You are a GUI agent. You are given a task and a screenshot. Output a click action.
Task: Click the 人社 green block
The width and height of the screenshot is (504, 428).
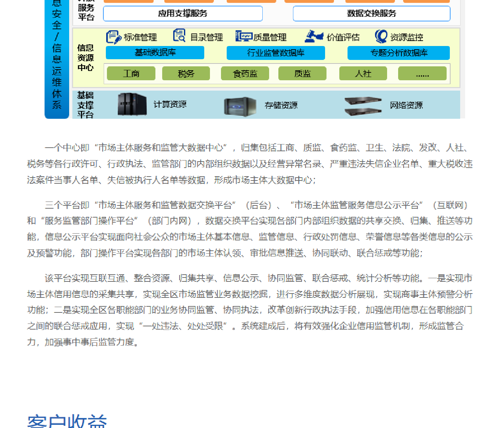(x=363, y=73)
